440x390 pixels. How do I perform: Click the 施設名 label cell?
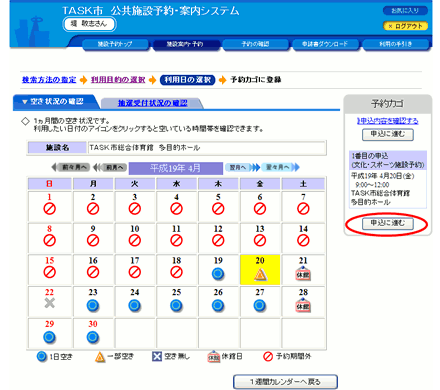(57, 148)
